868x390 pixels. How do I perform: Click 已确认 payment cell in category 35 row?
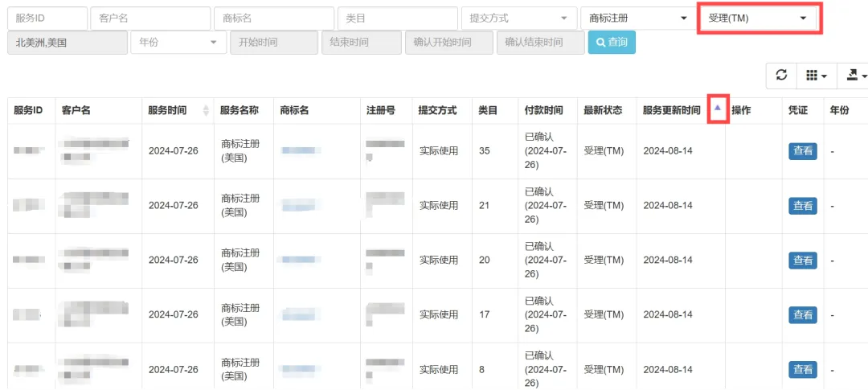point(545,150)
